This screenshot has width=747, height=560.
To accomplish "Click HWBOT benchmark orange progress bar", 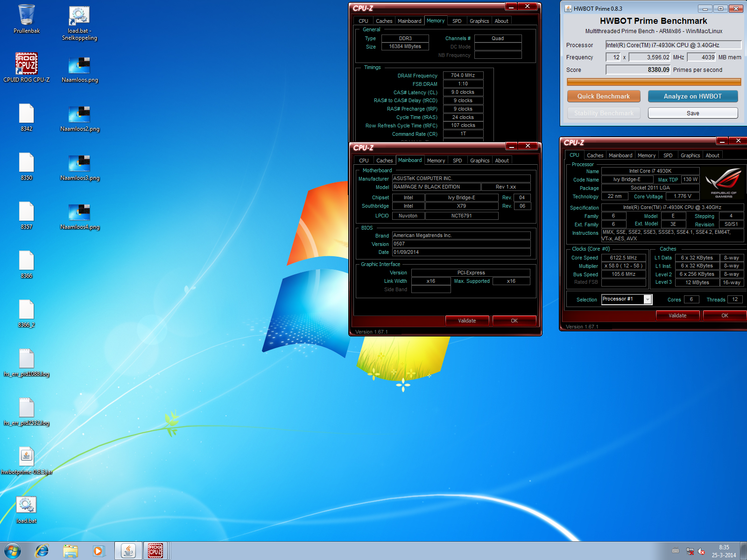I will coord(654,82).
